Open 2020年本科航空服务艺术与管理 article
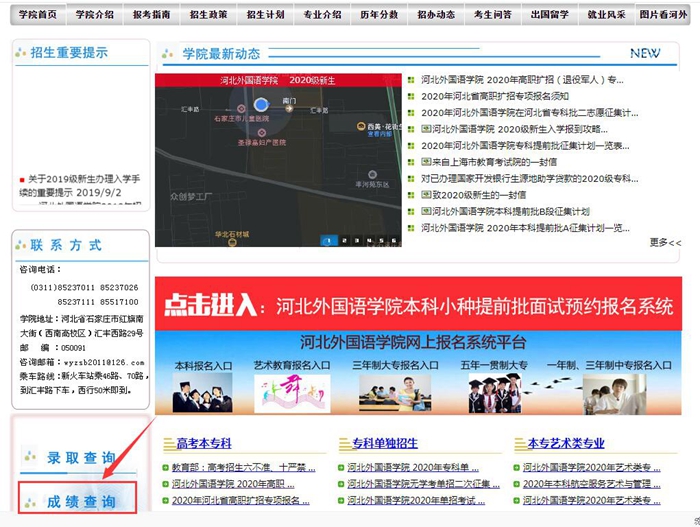The width and height of the screenshot is (700, 527). [592, 484]
